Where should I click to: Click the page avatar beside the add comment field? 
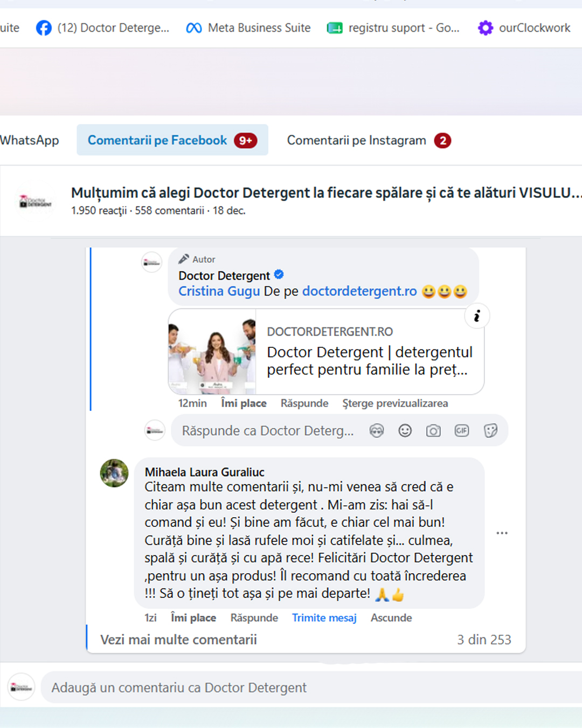click(x=21, y=687)
